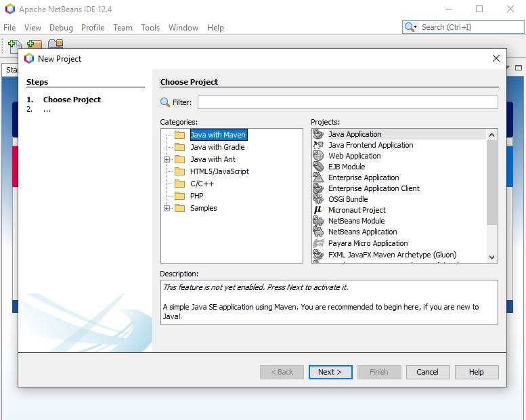Open the File menu
The image size is (526, 420).
[x=9, y=28]
